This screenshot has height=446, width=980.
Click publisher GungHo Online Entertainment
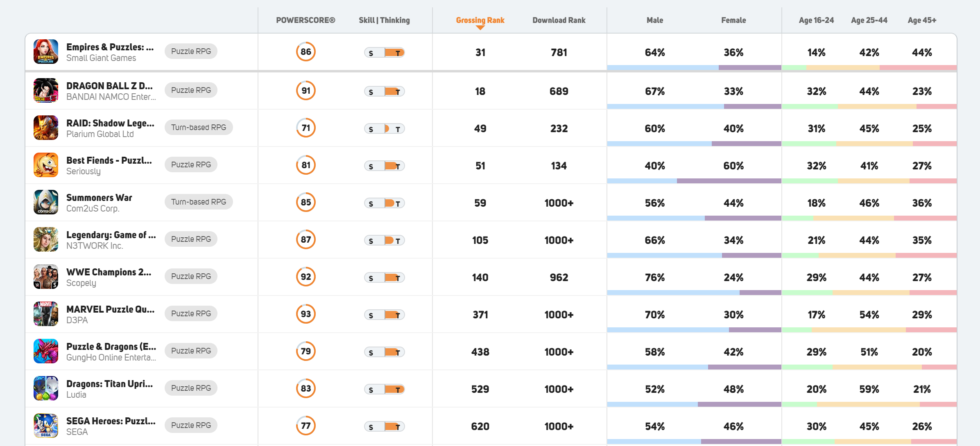point(111,358)
